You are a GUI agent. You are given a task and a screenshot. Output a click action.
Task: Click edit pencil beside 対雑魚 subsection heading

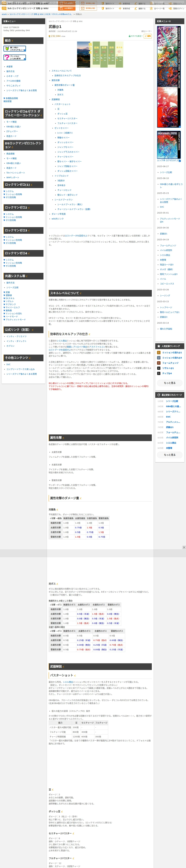(57, 510)
